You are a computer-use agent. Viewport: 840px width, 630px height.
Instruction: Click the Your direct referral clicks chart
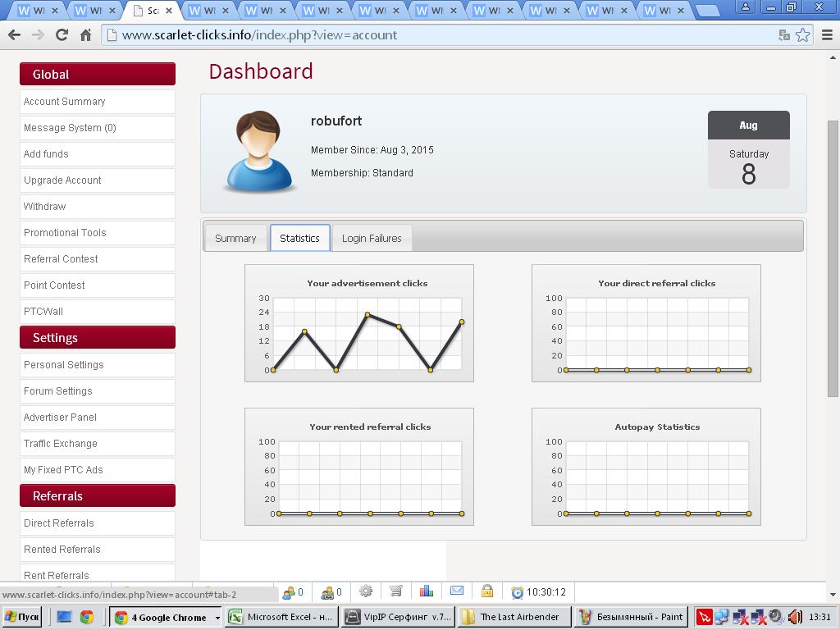pos(646,323)
